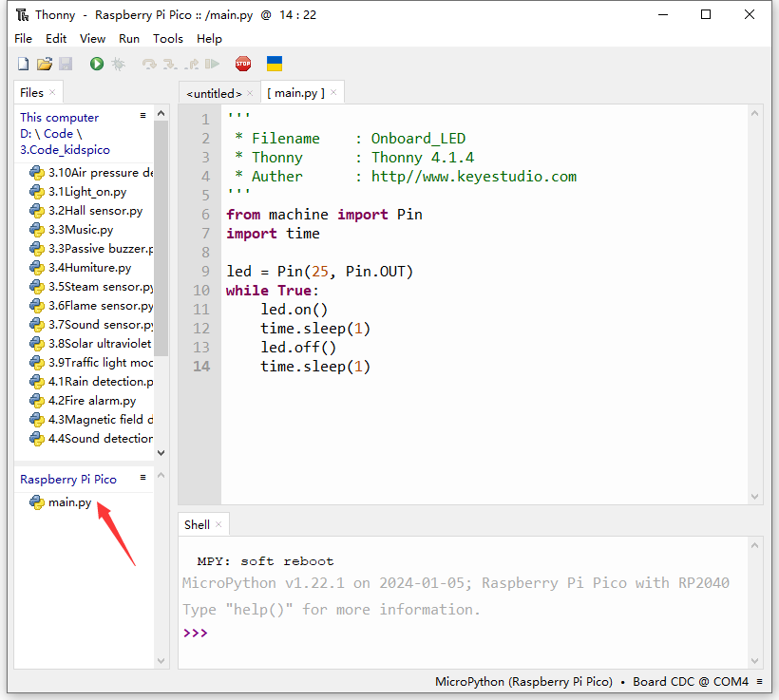Close the main.py editor tab
The image size is (779, 700).
pyautogui.click(x=333, y=92)
